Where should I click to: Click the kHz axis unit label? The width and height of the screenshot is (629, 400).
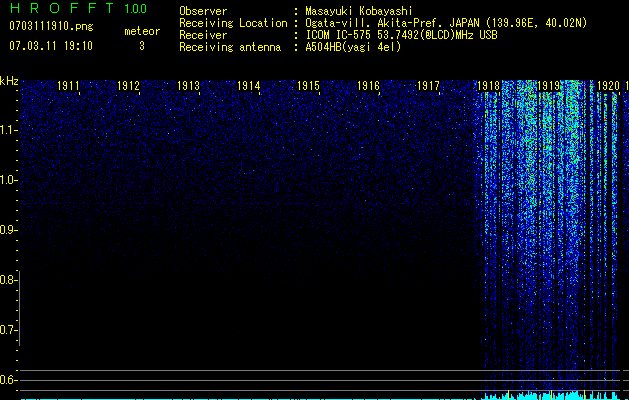pos(9,81)
